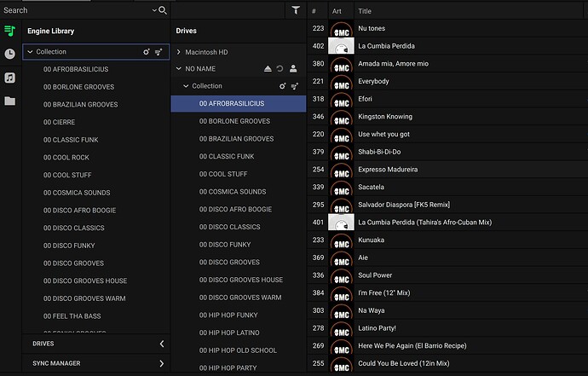Eject the NO NAME drive
This screenshot has height=376, width=588.
pyautogui.click(x=268, y=69)
